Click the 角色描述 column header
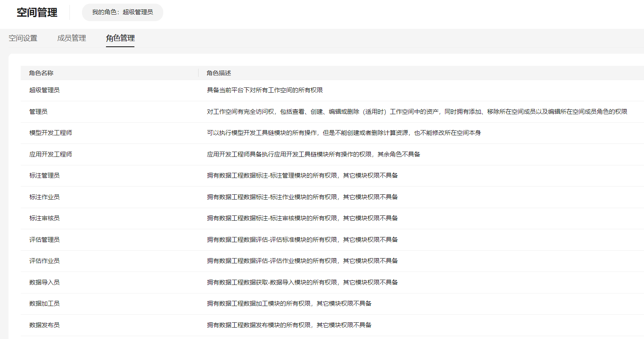 [x=218, y=73]
